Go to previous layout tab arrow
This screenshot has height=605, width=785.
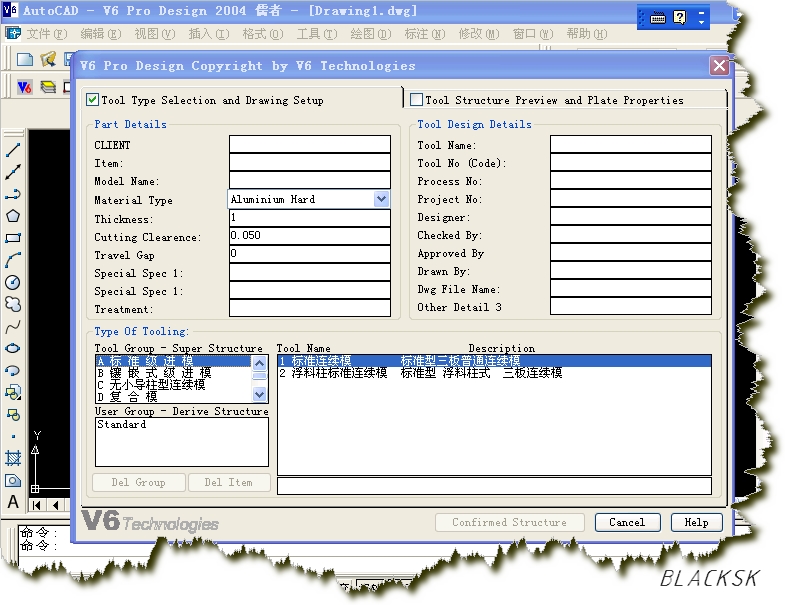tap(55, 505)
